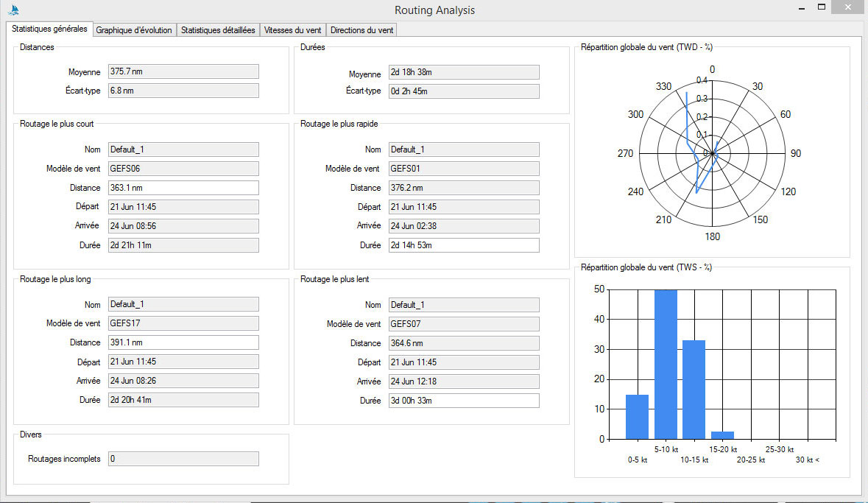Select the Vitesses du vent tab
Viewport: 868px width, 503px height.
293,30
